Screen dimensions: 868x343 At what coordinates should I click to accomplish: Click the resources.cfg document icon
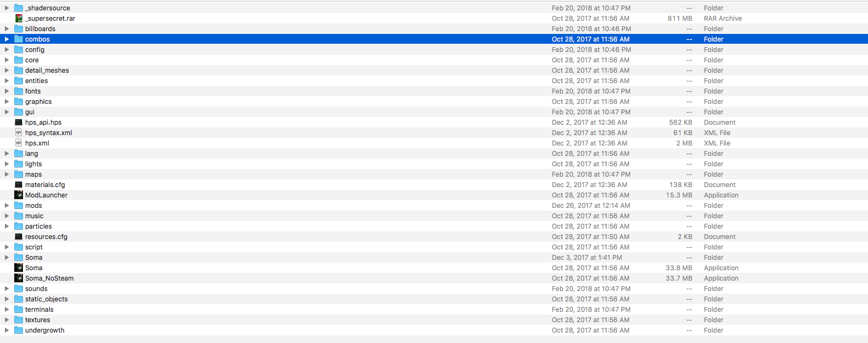click(x=19, y=237)
